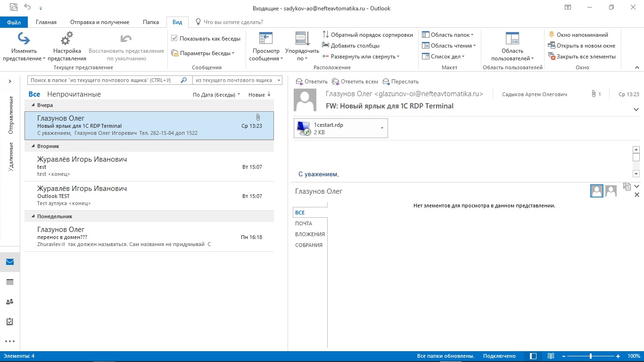Reverse sort order (Обратный порядок сортировки)

pyautogui.click(x=368, y=35)
